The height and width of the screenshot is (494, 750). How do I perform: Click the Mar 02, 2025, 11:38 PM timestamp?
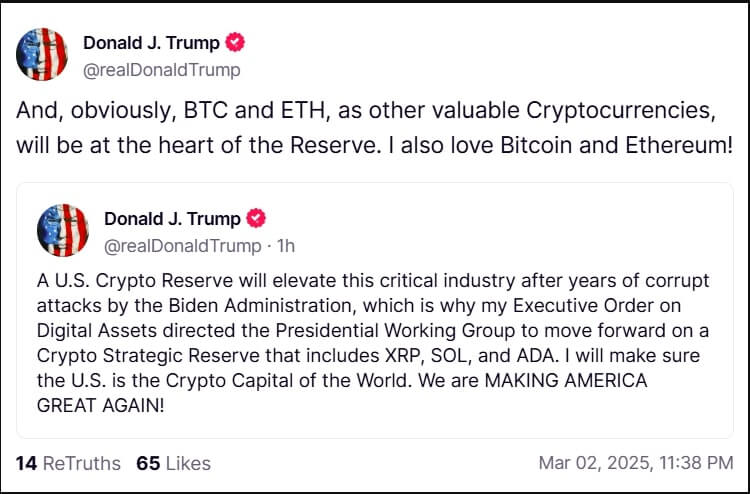pyautogui.click(x=635, y=463)
